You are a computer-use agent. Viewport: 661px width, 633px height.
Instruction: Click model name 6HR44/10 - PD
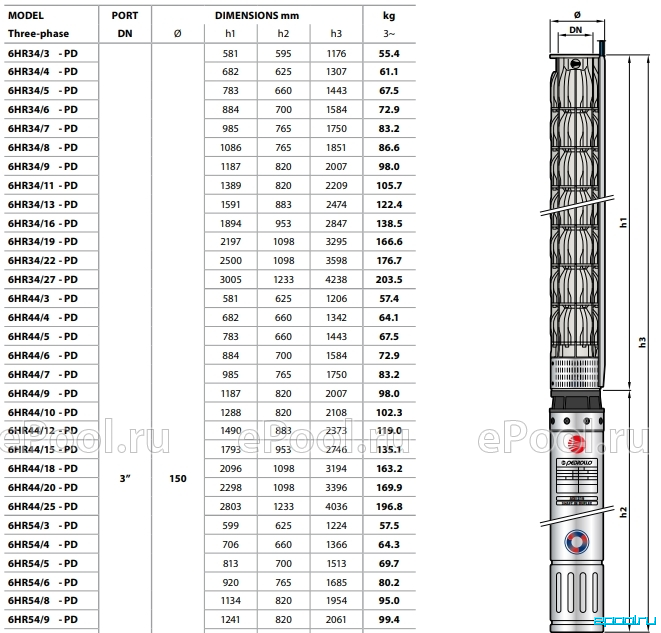[x=43, y=412]
